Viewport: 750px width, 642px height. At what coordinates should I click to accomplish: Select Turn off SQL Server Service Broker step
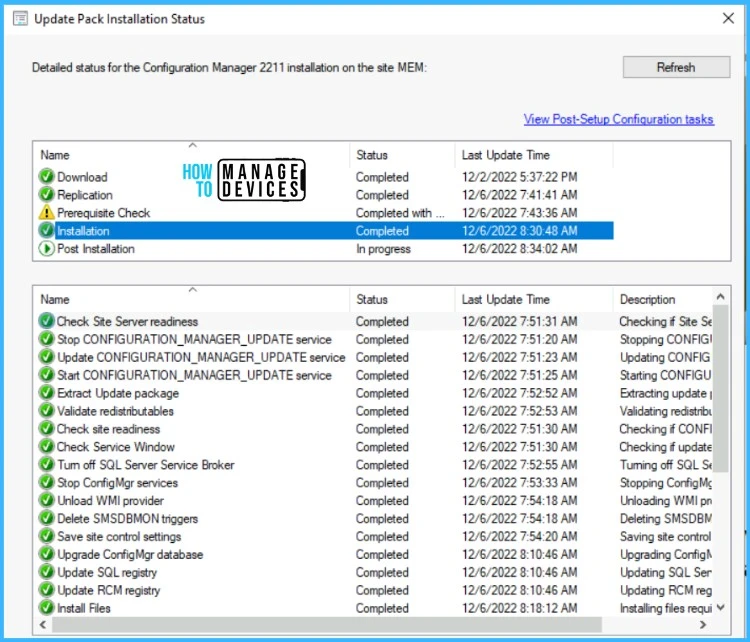tap(375, 465)
